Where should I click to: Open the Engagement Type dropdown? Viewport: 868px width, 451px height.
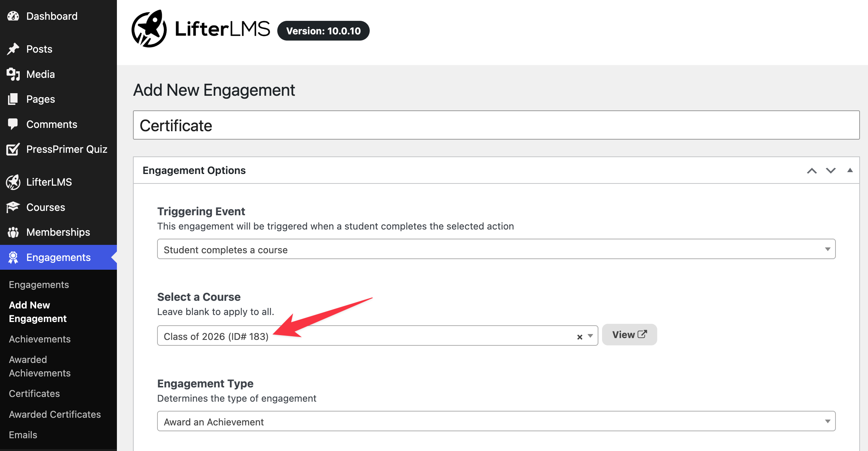tap(496, 421)
